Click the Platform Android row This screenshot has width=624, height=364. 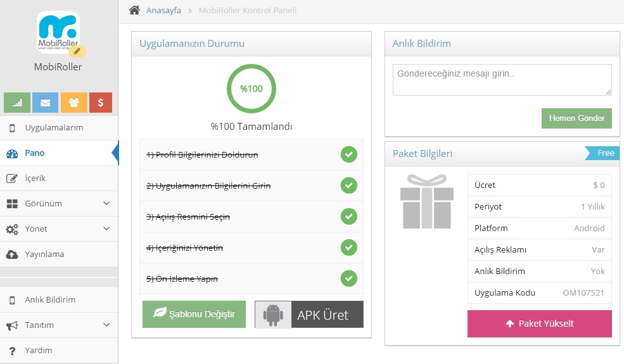pyautogui.click(x=540, y=229)
